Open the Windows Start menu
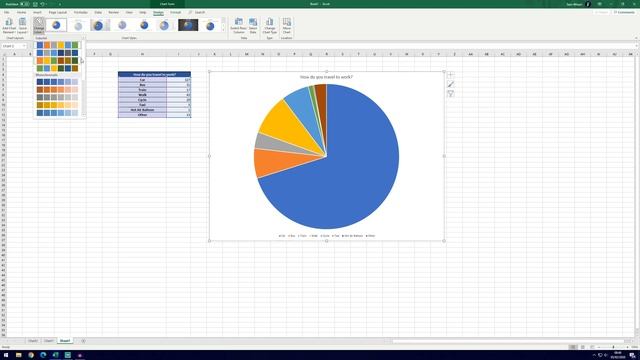This screenshot has height=360, width=640. [x=6, y=355]
